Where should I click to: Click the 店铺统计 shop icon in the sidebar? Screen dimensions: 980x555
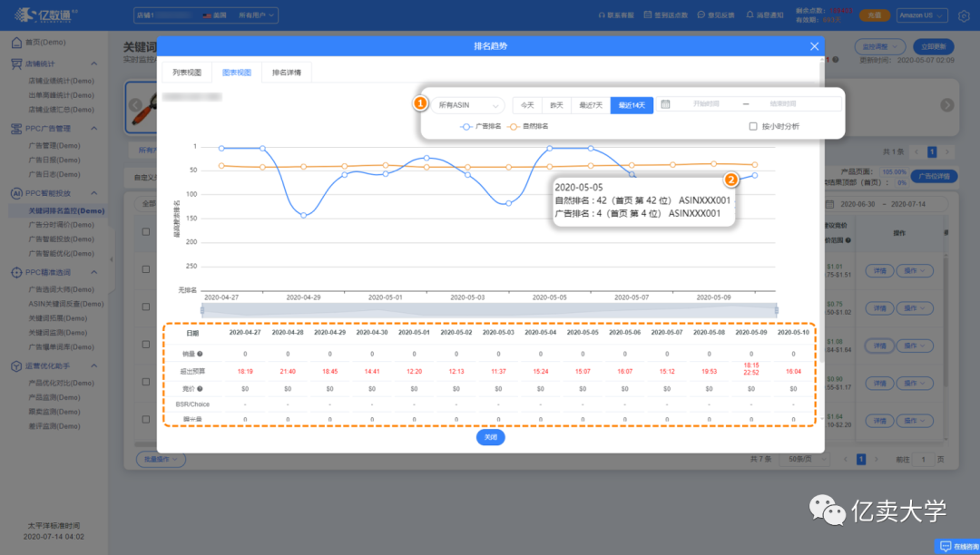pyautogui.click(x=17, y=63)
